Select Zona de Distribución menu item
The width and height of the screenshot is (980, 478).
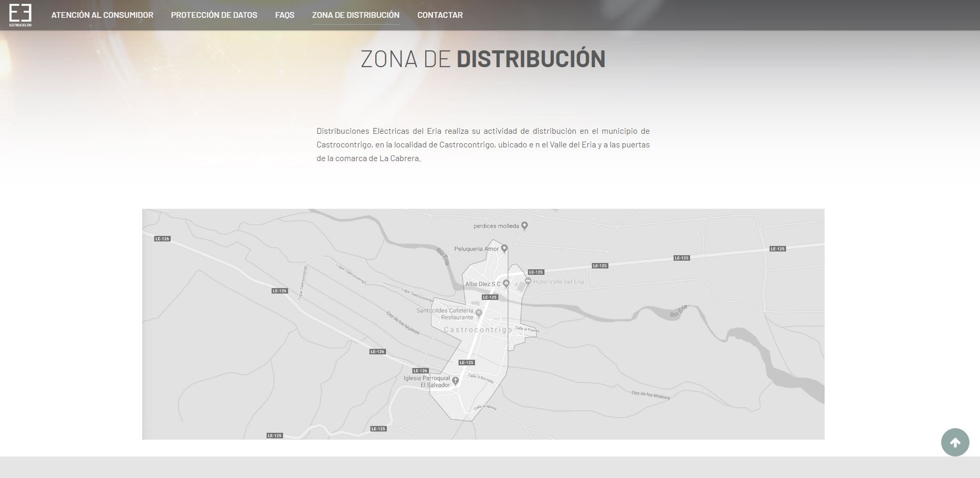click(x=356, y=15)
